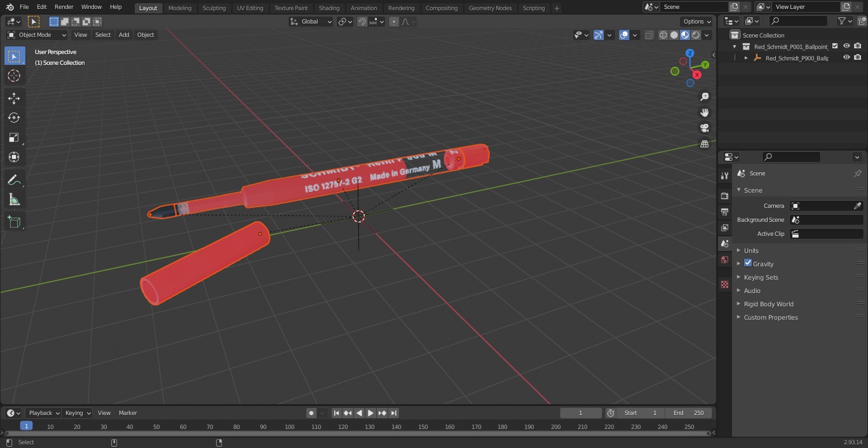This screenshot has height=448, width=868.
Task: Open the Keying dropdown in timeline
Action: pyautogui.click(x=78, y=413)
